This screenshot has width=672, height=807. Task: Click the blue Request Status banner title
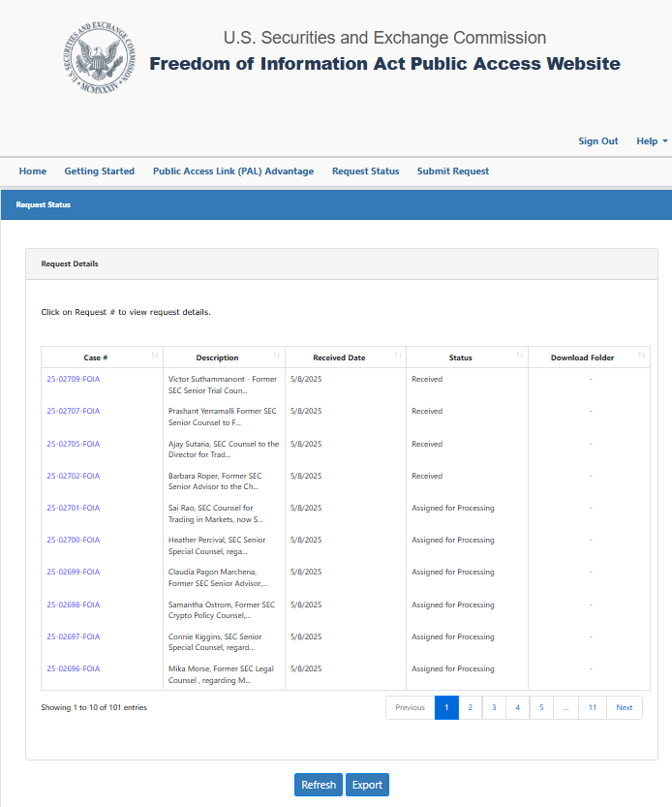pos(44,204)
